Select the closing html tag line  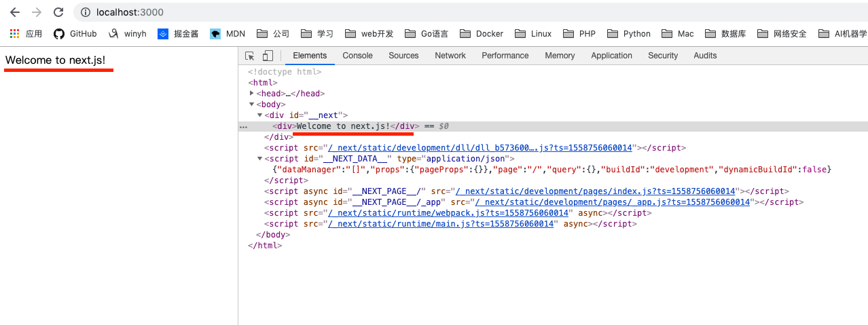tap(265, 246)
